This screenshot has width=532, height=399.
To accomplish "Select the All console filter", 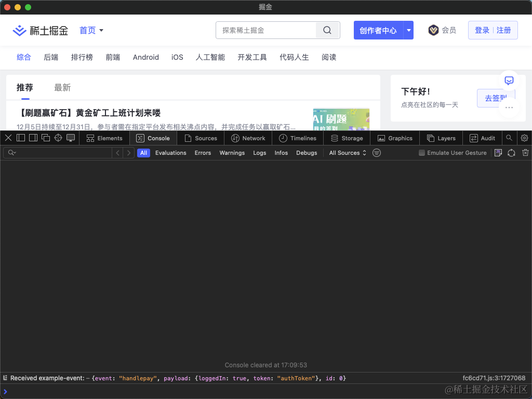I will click(143, 153).
